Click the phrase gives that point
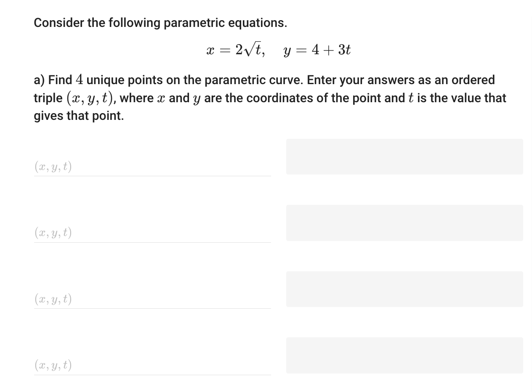Image resolution: width=532 pixels, height=392 pixels. click(x=78, y=116)
